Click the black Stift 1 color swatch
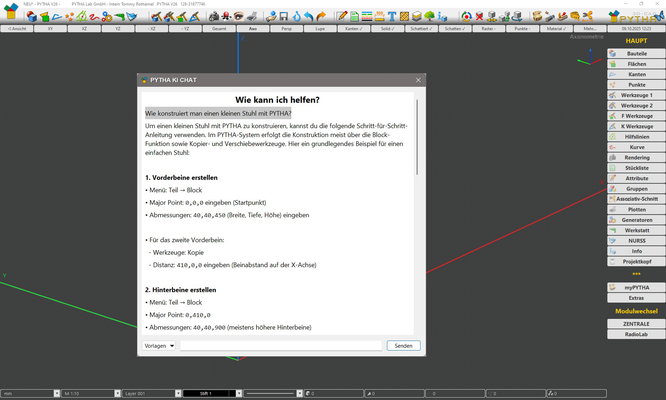 (209, 394)
